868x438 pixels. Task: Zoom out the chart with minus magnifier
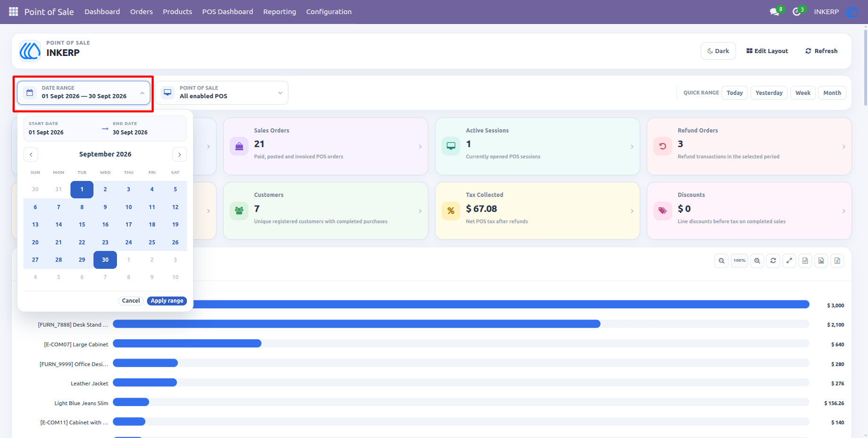pyautogui.click(x=721, y=260)
